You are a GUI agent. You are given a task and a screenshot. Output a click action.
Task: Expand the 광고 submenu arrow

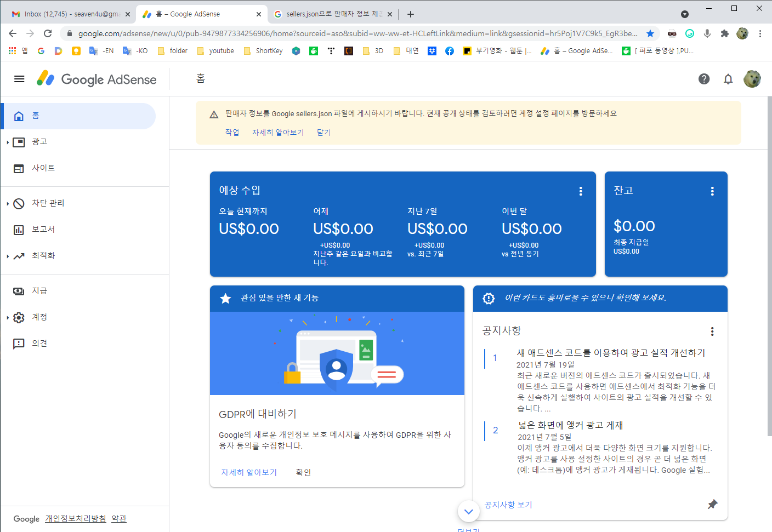point(8,142)
